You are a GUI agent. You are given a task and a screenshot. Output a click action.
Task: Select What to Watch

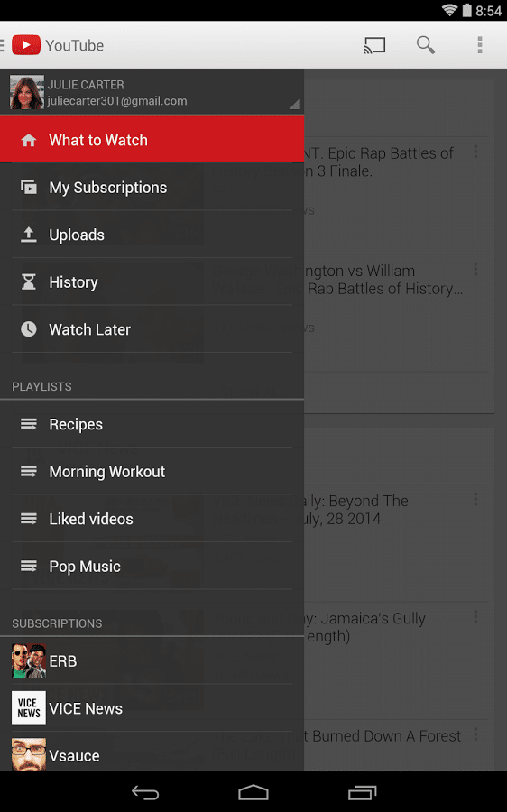(152, 140)
